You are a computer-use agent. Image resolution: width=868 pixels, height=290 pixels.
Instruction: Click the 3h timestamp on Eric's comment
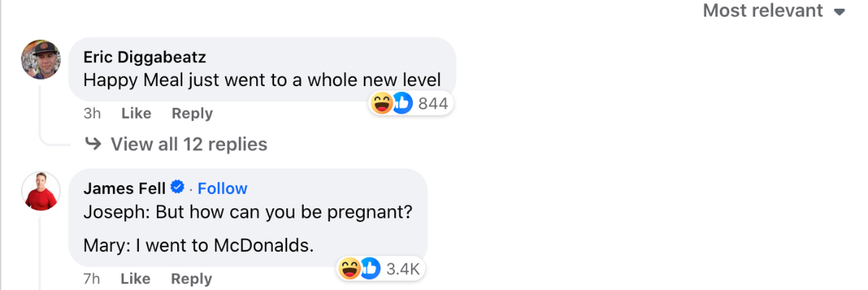point(92,114)
